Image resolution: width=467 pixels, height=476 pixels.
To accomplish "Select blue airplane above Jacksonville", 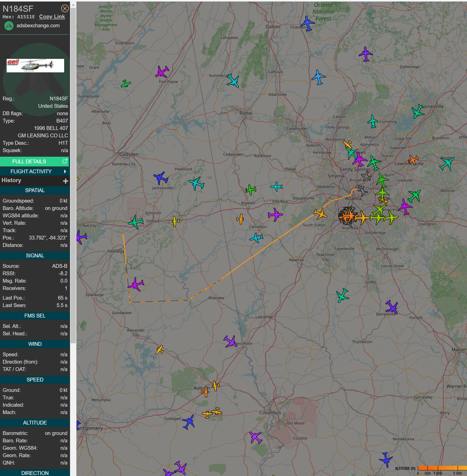I will pos(161,178).
